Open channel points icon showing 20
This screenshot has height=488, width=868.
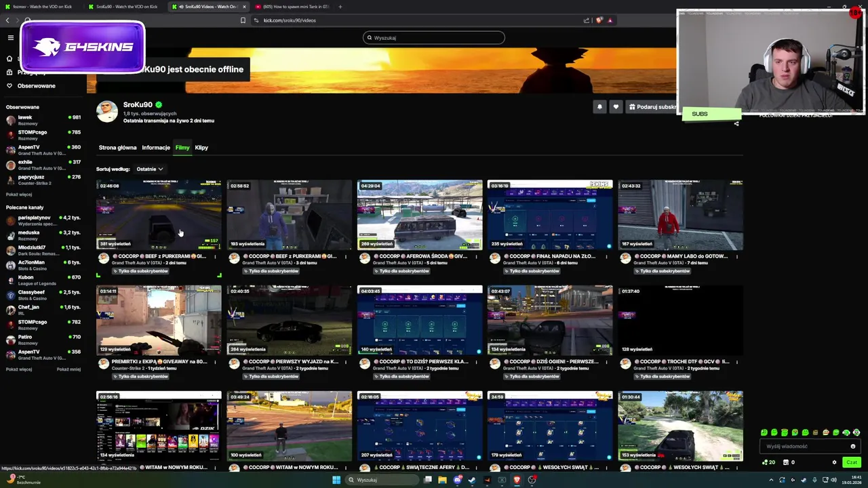pos(769,462)
